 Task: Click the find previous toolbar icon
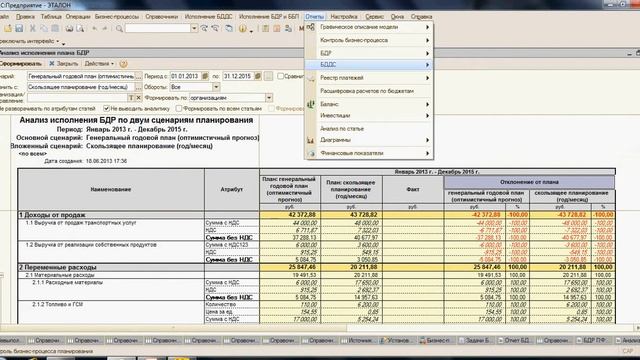pyautogui.click(x=215, y=29)
